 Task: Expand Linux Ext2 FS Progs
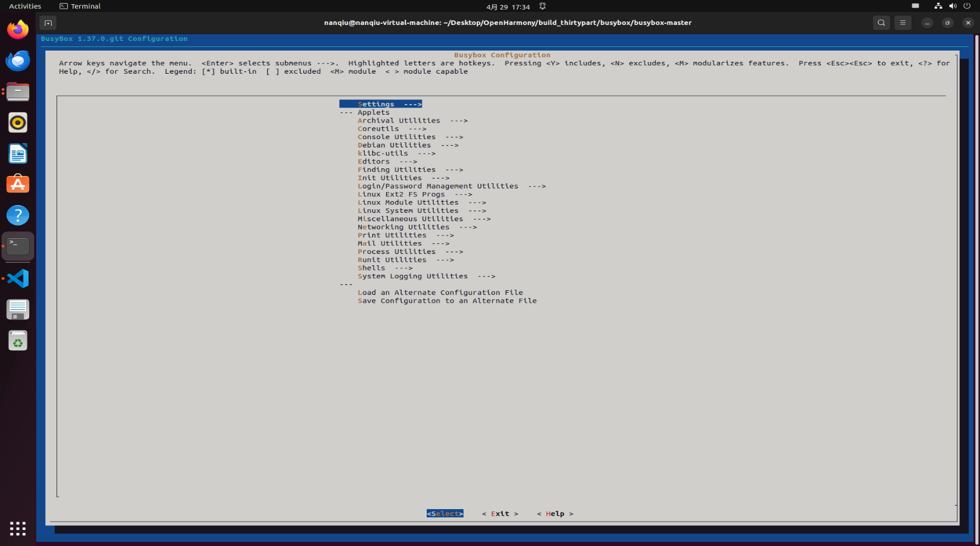[415, 194]
